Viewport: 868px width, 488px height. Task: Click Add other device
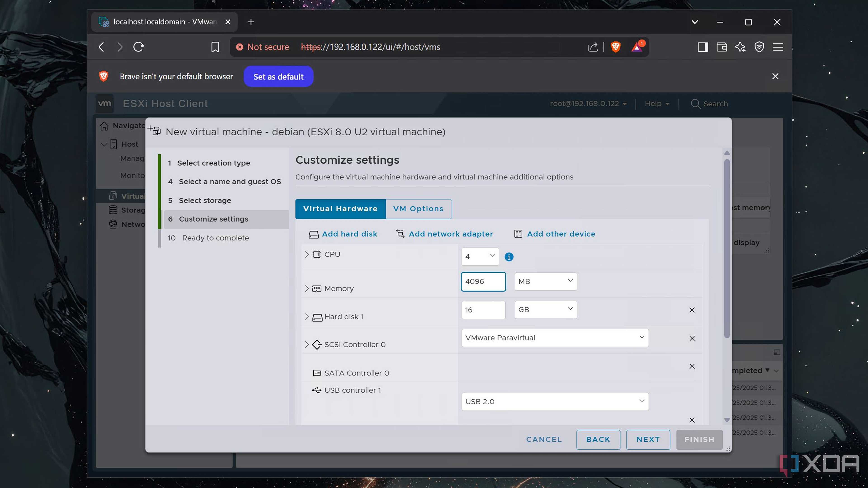555,234
